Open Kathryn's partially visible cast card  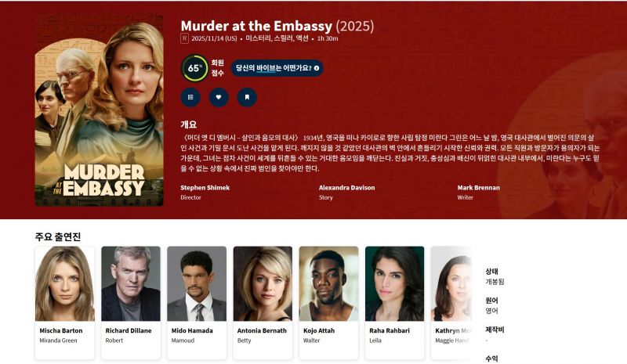[451, 302]
